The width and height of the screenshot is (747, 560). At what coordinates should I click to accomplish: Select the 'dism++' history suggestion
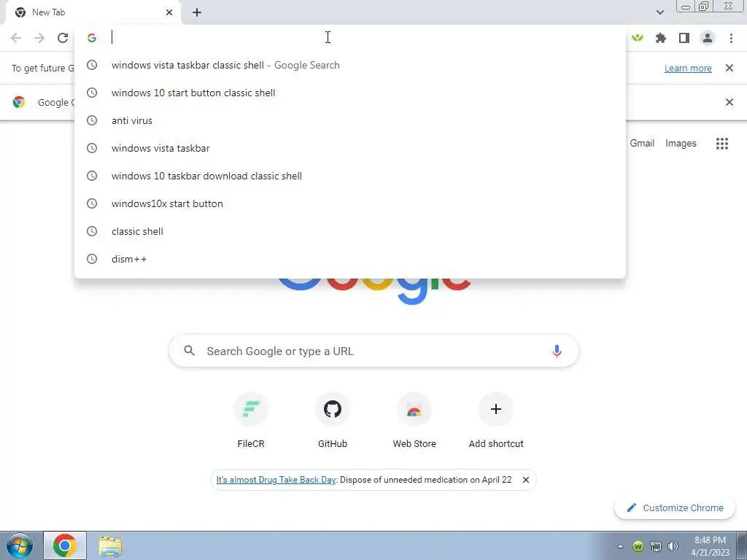(x=349, y=259)
